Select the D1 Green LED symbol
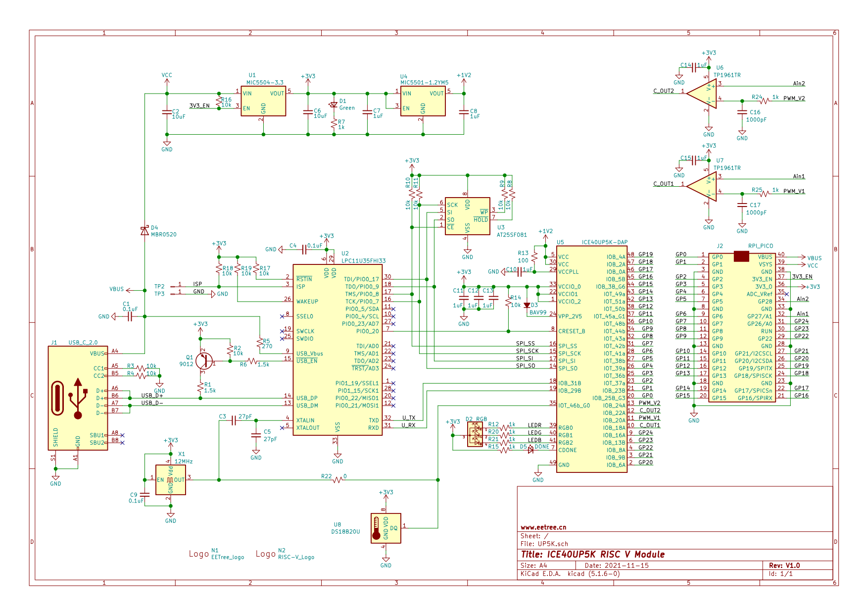The image size is (868, 615). tap(334, 104)
